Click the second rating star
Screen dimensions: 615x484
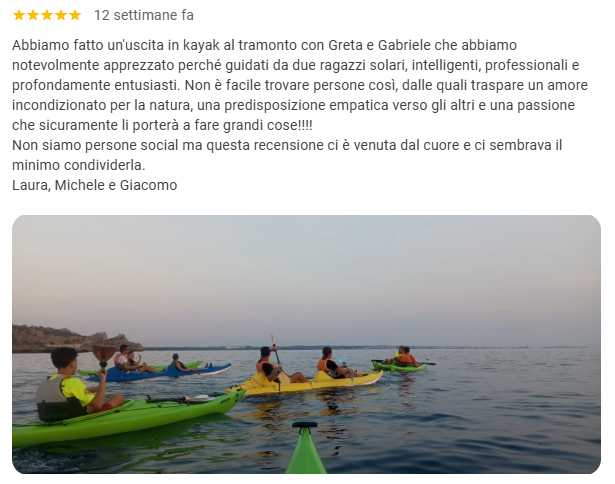(x=33, y=15)
